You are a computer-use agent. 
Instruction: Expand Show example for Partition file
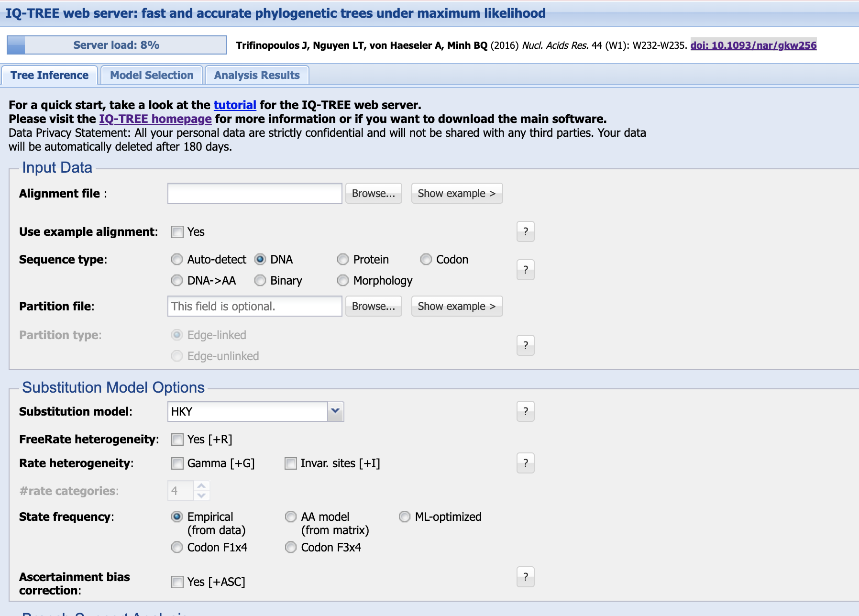click(x=457, y=306)
